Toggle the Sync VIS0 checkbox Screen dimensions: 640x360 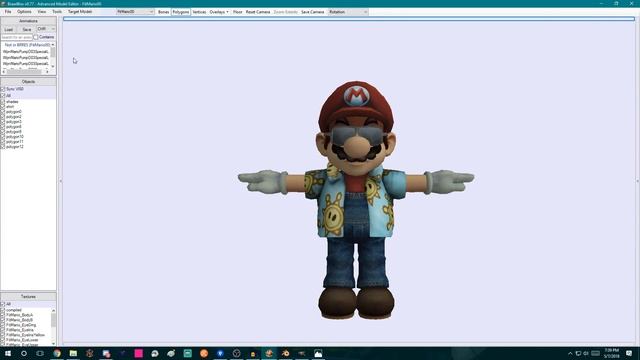coord(3,89)
